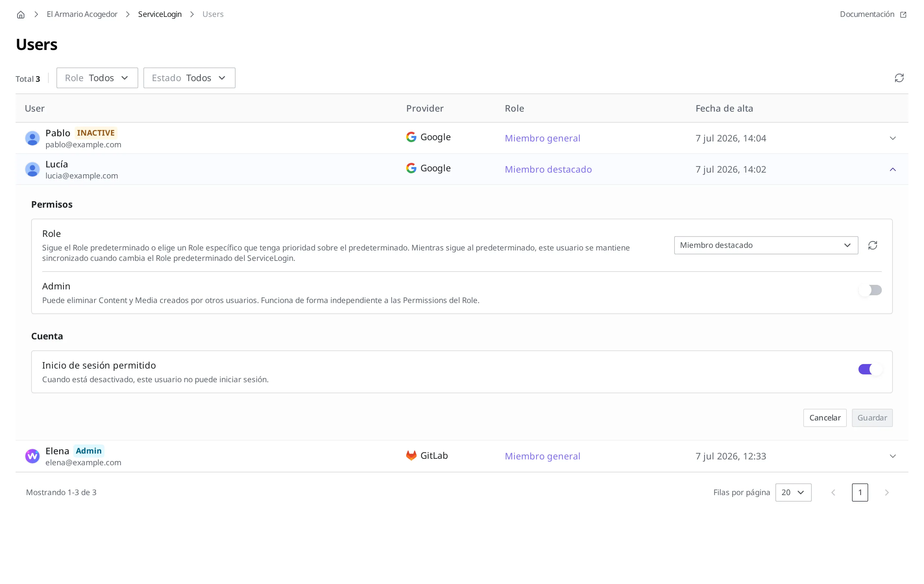Go to home via breadcrumb house icon
Screen dimensions: 924x584
coord(21,15)
